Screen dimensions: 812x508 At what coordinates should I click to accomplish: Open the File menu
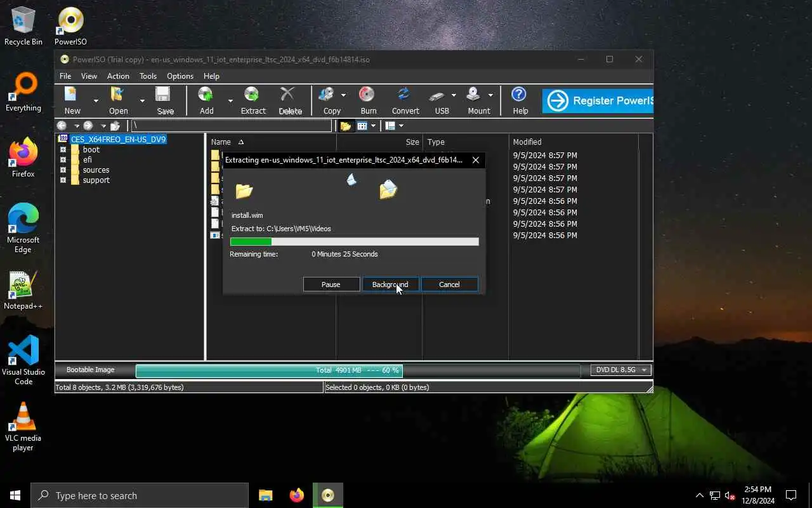[65, 76]
